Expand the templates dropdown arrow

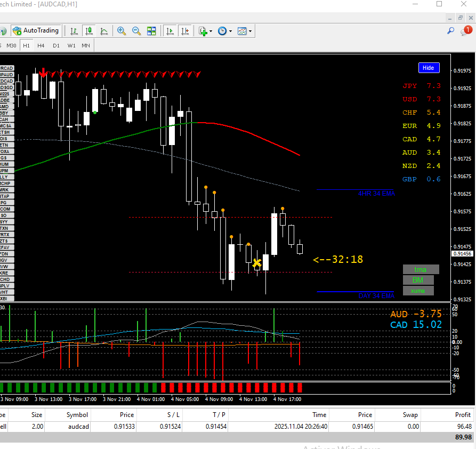pyautogui.click(x=250, y=31)
